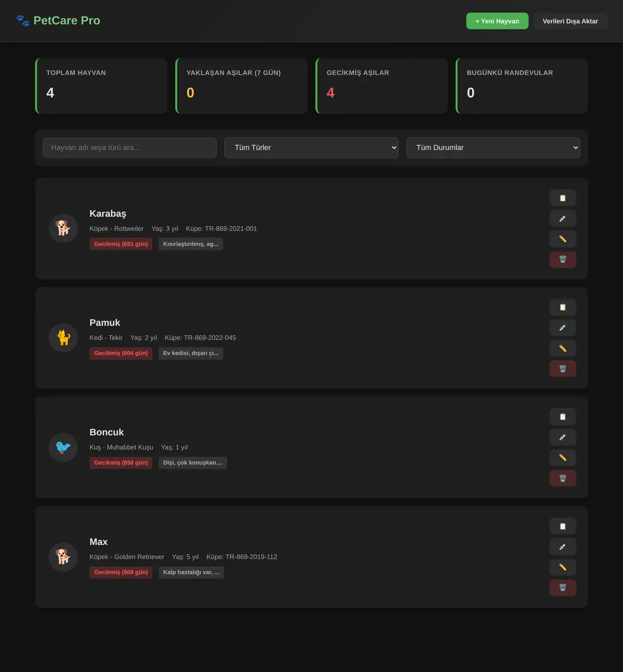Edit Max using the pencil icon
Viewport: 623px width, 672px height.
point(563,567)
